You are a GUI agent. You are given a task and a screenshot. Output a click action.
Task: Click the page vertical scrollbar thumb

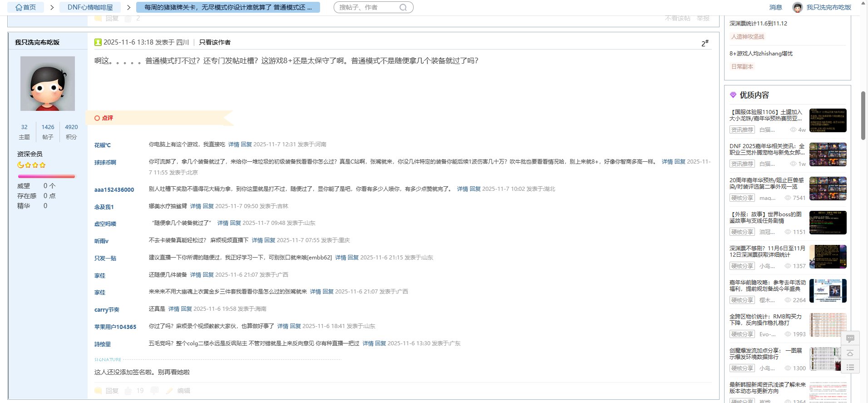[863, 115]
